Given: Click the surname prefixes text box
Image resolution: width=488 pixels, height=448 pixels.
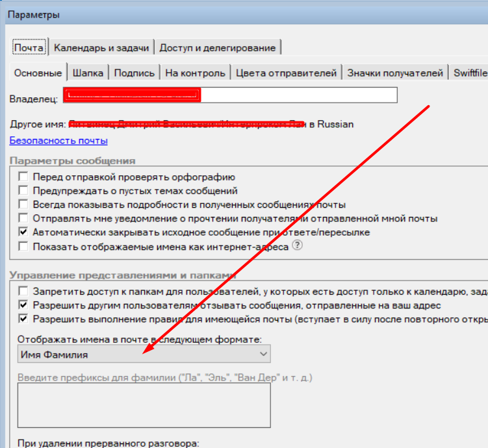Looking at the screenshot, I should [144, 405].
